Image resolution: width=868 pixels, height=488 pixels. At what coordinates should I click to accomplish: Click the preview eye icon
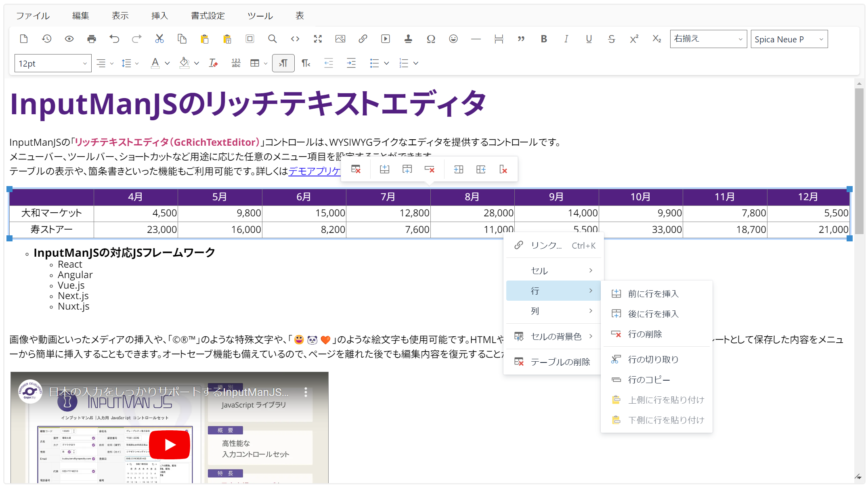pos(69,39)
